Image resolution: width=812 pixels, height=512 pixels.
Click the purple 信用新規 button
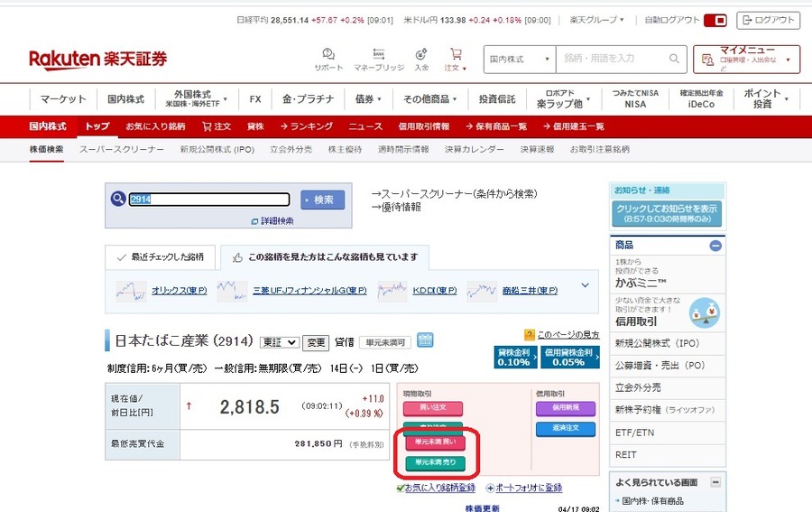click(x=566, y=408)
